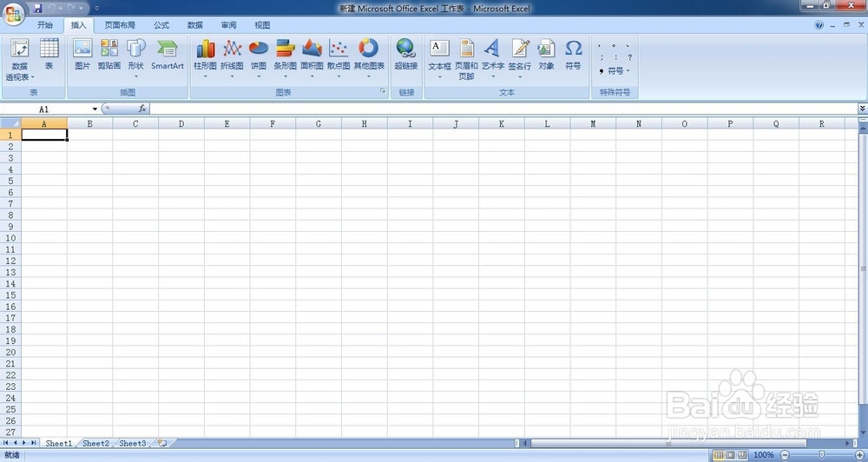
Task: Select row 25 header
Action: pyautogui.click(x=10, y=409)
